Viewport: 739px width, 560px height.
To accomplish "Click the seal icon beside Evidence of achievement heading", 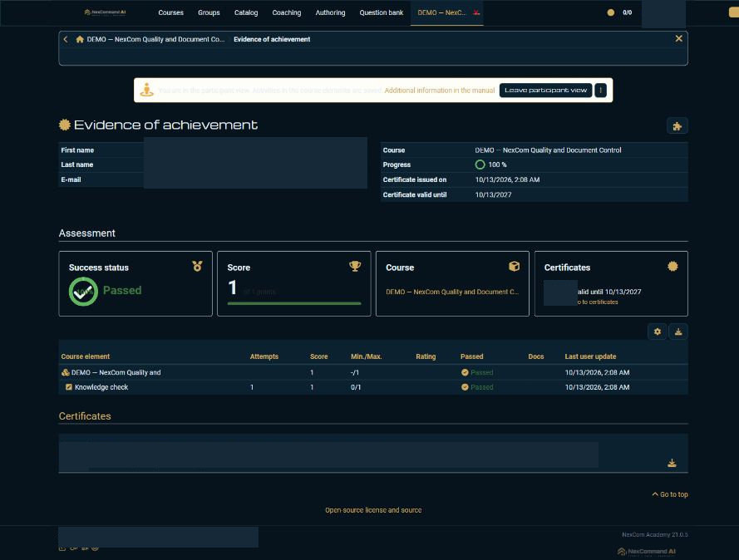I will point(65,125).
